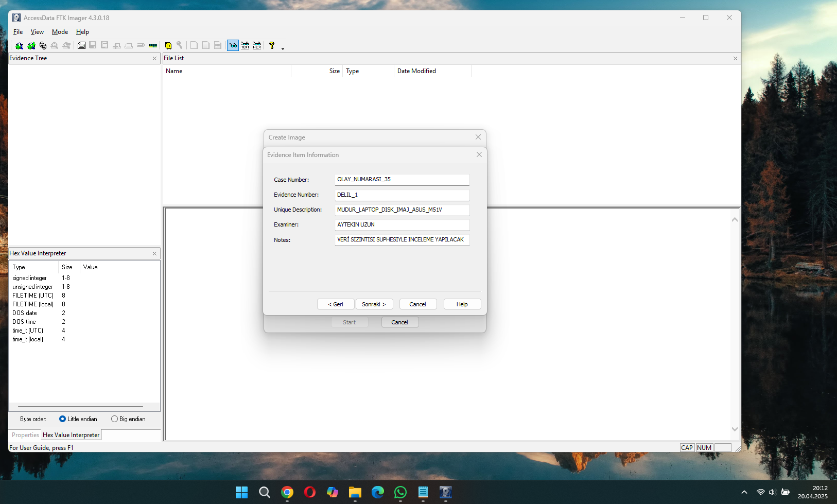Switch to TEXT view mode icon
The width and height of the screenshot is (837, 504).
tap(245, 45)
